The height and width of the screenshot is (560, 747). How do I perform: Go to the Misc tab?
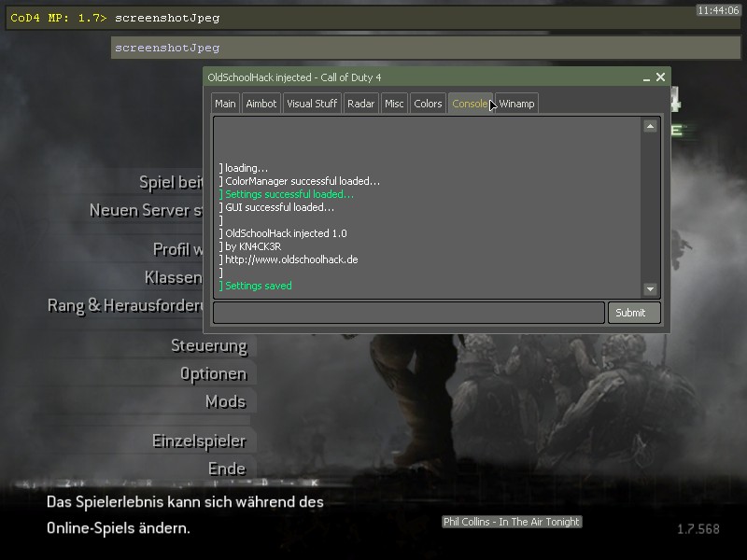pyautogui.click(x=394, y=104)
